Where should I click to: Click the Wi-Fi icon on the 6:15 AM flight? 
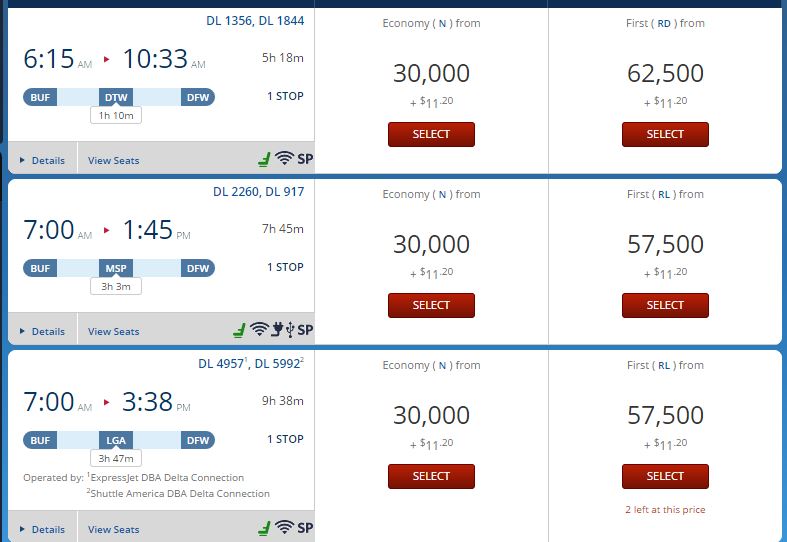pyautogui.click(x=284, y=158)
